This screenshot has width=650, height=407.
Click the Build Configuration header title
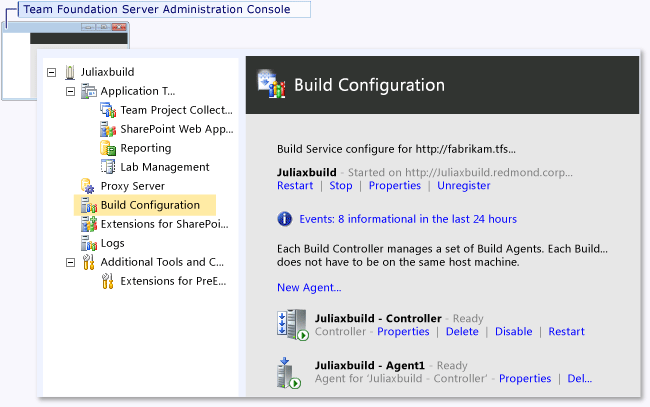coord(369,85)
